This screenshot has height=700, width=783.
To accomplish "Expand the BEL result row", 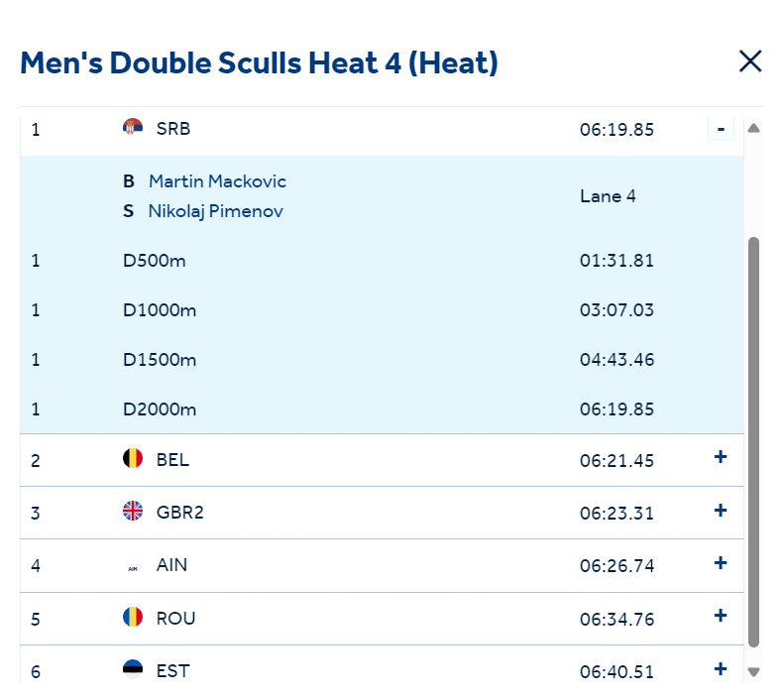I will [721, 457].
